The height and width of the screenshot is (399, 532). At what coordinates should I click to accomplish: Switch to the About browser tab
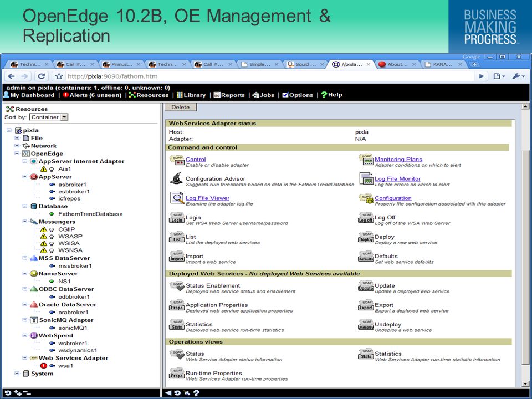click(397, 64)
